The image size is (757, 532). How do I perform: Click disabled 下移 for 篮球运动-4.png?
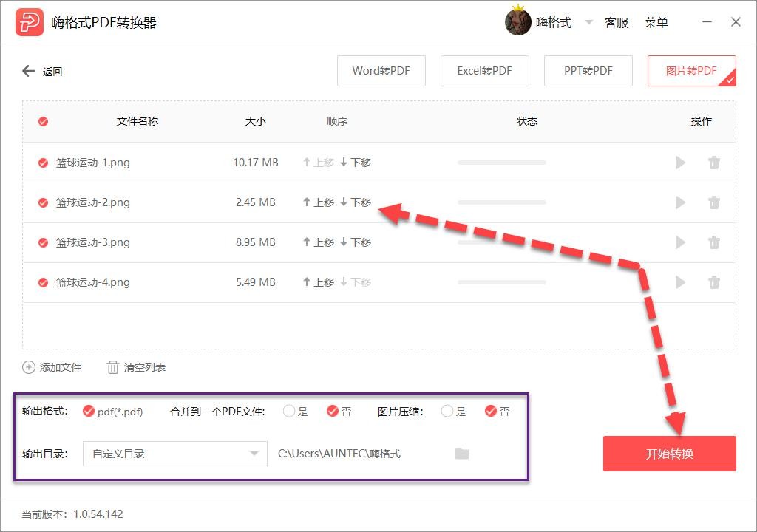click(x=356, y=282)
